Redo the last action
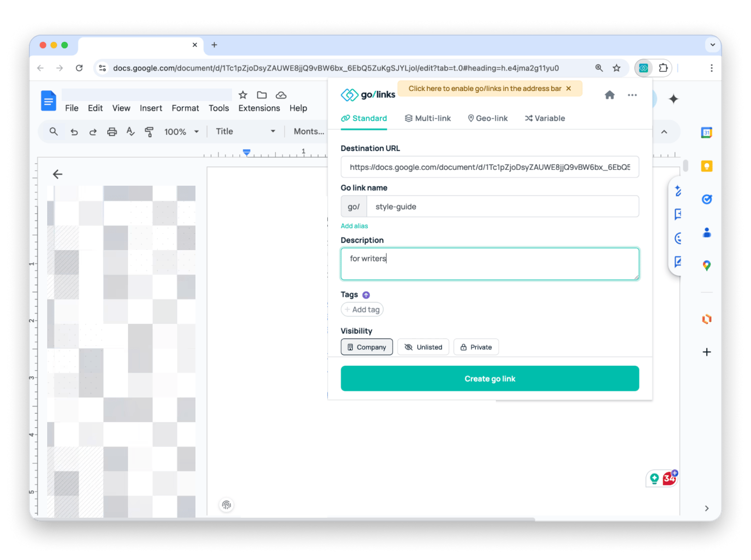 [x=93, y=131]
